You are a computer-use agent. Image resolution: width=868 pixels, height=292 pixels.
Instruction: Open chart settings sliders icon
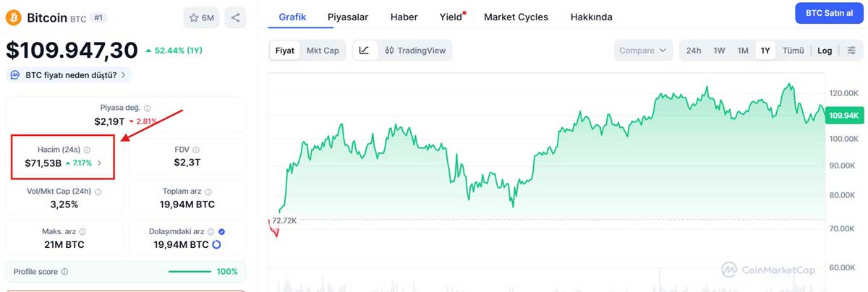coord(851,51)
